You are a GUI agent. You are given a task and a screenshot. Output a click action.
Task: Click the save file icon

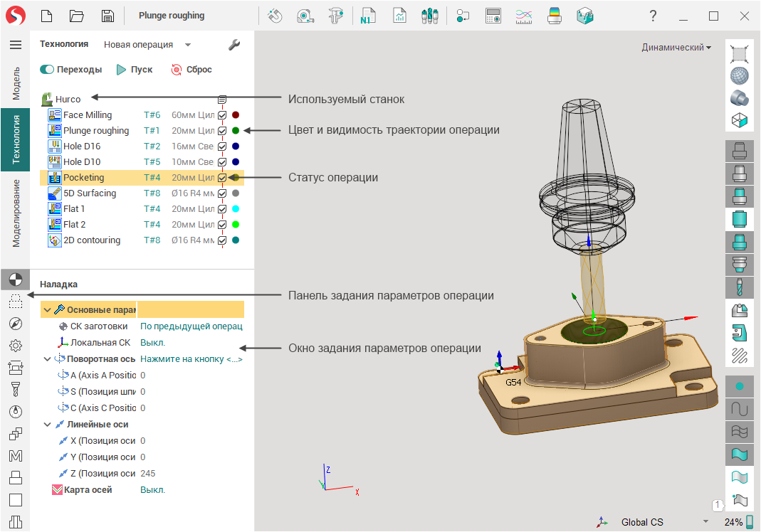[107, 16]
